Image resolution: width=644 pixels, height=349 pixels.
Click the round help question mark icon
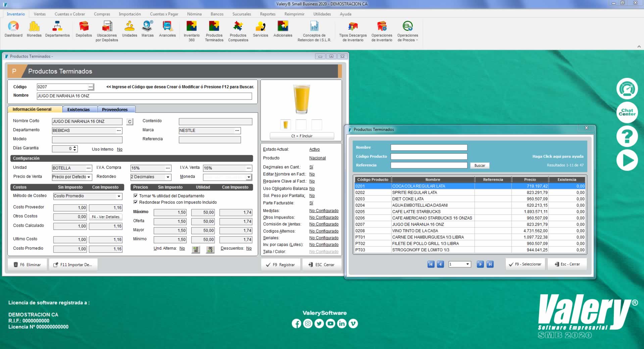[627, 136]
